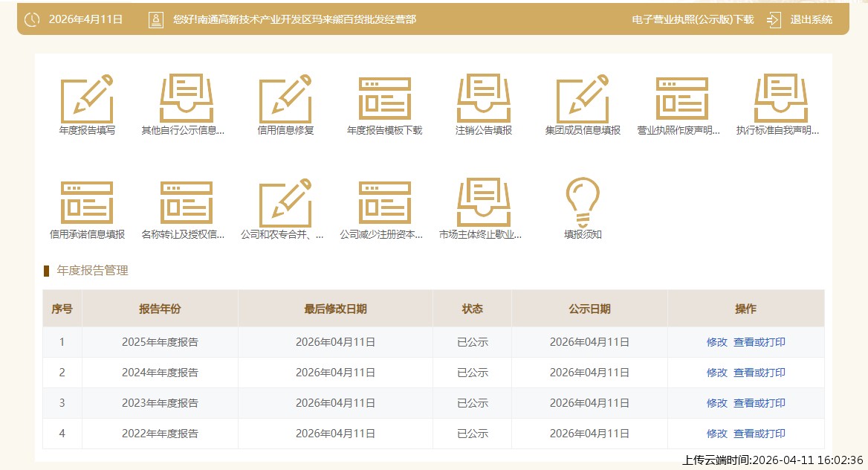Click the 名称转让及授权信息 icon
Viewport: 868px width, 470px height.
187,203
